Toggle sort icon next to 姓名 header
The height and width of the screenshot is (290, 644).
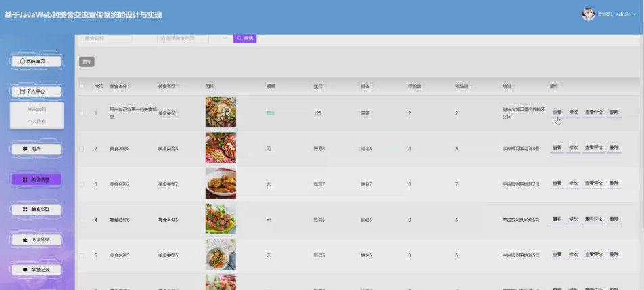coord(373,86)
